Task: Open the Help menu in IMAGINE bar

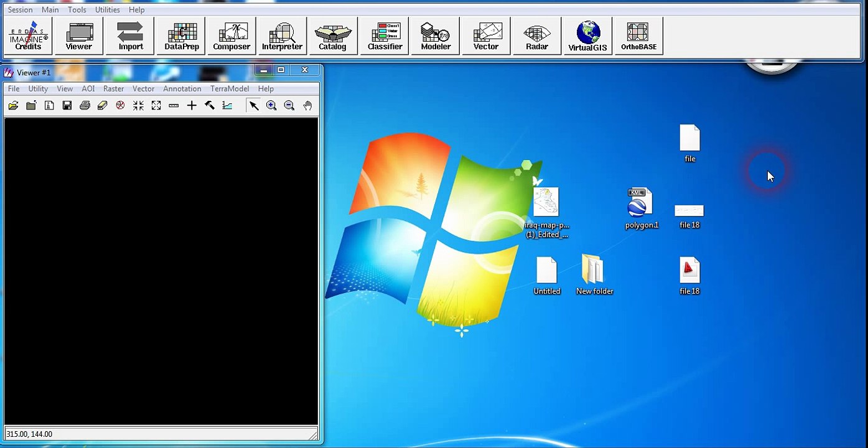Action: pyautogui.click(x=137, y=10)
